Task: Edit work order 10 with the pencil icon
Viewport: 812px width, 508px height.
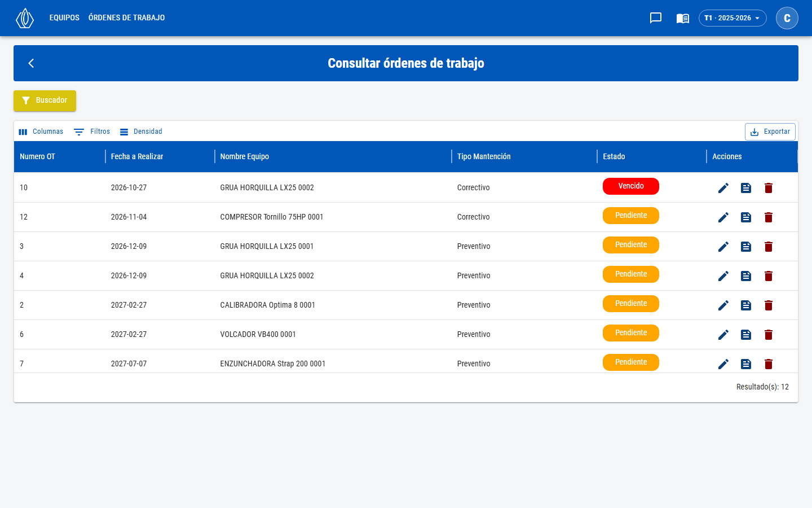Action: point(723,188)
